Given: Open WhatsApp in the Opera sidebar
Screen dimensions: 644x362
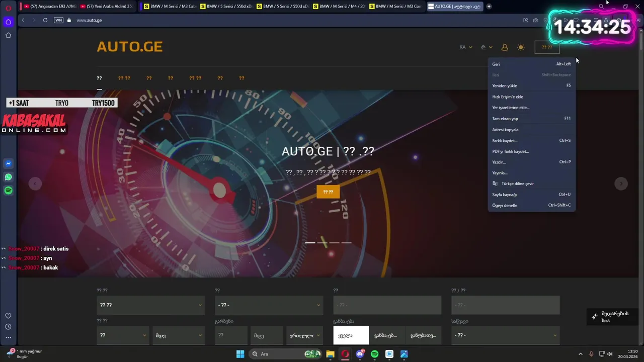Looking at the screenshot, I should point(8,177).
